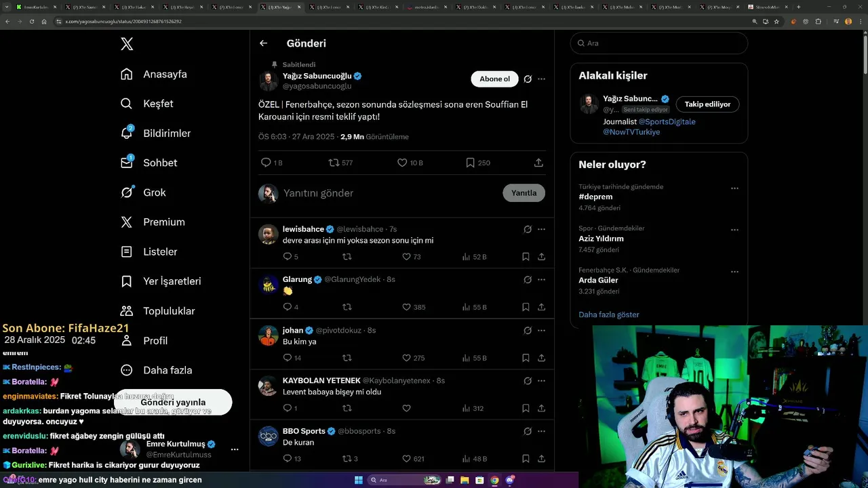This screenshot has height=488, width=868.
Task: Open the lewisbahce profile name
Action: point(303,229)
